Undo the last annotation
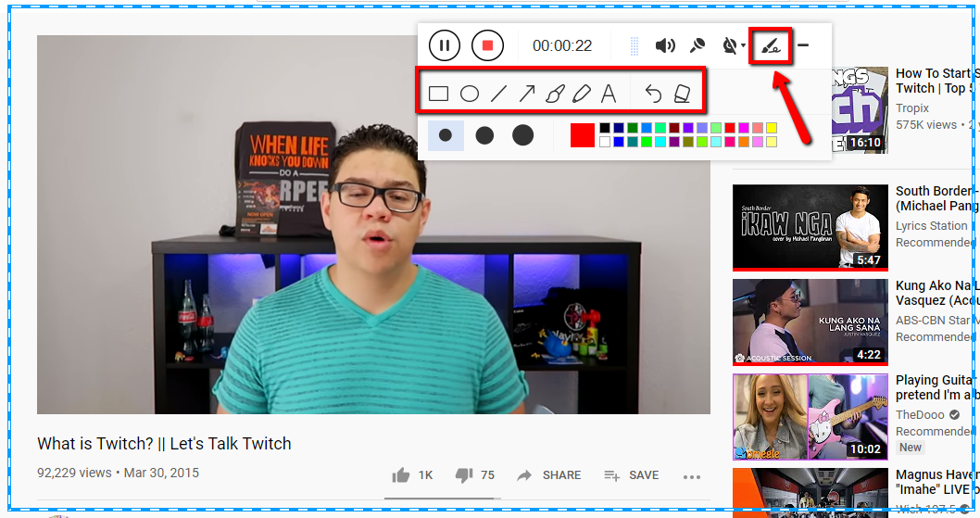980x518 pixels. [x=653, y=94]
